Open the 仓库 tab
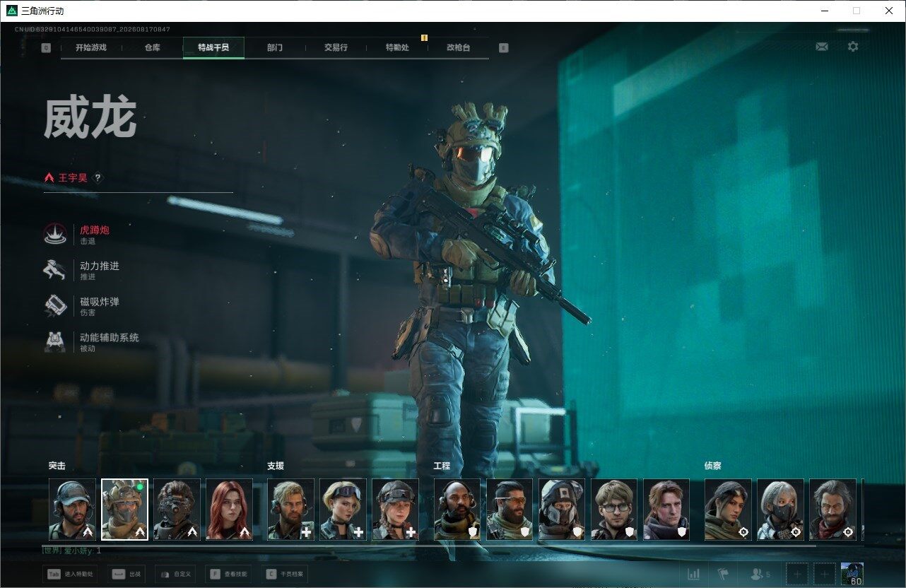 152,48
